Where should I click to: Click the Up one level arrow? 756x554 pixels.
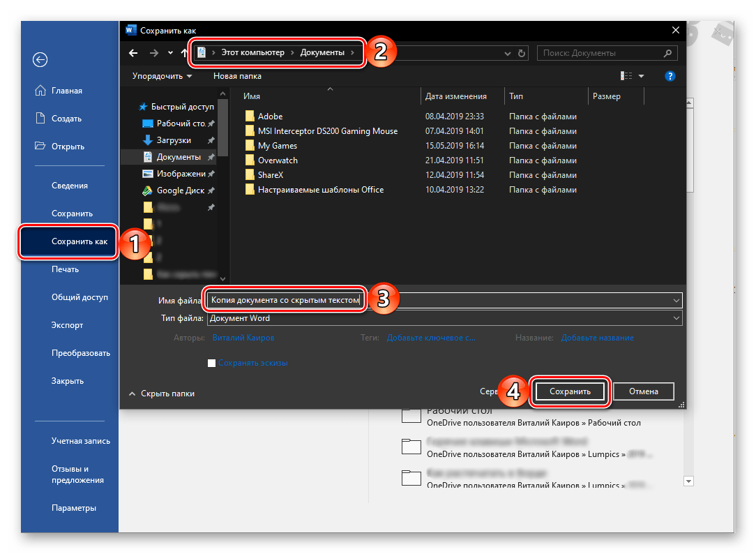(x=184, y=53)
